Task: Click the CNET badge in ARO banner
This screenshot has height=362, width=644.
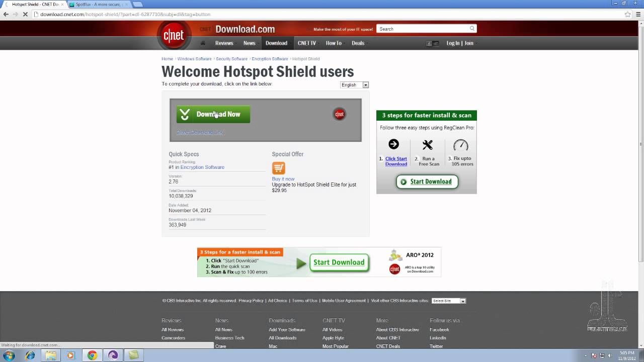Action: (x=395, y=269)
